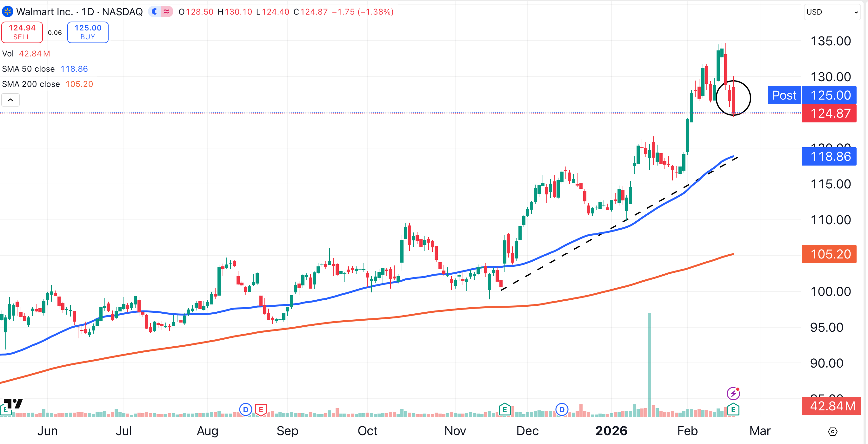Viewport: 868px width, 444px height.
Task: Click the TradingView logo
Action: (13, 403)
